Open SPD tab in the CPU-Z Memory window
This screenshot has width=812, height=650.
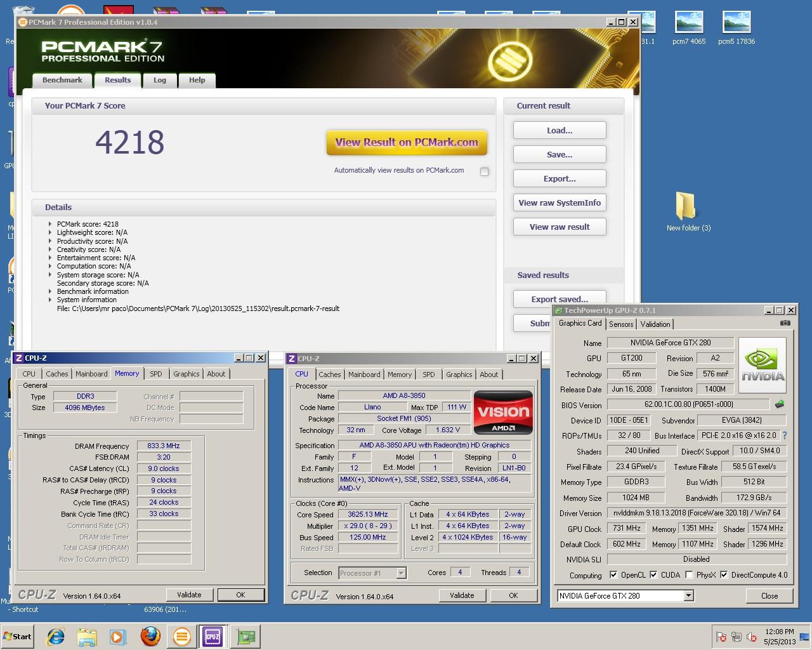(156, 374)
